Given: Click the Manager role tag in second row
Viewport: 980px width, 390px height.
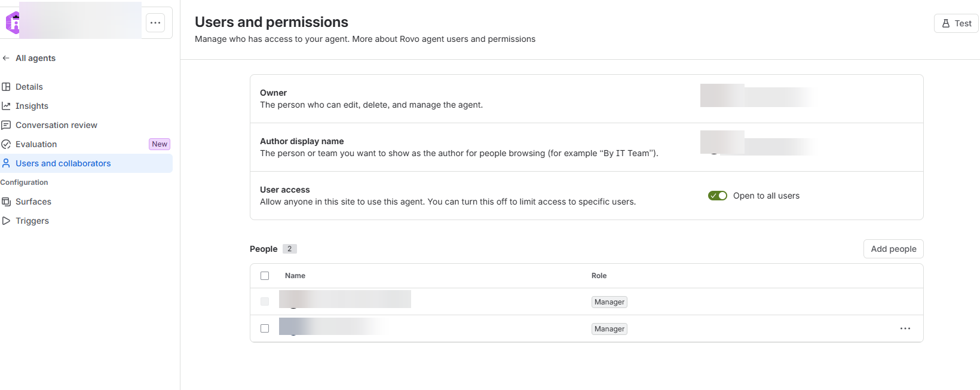Looking at the screenshot, I should coord(610,329).
